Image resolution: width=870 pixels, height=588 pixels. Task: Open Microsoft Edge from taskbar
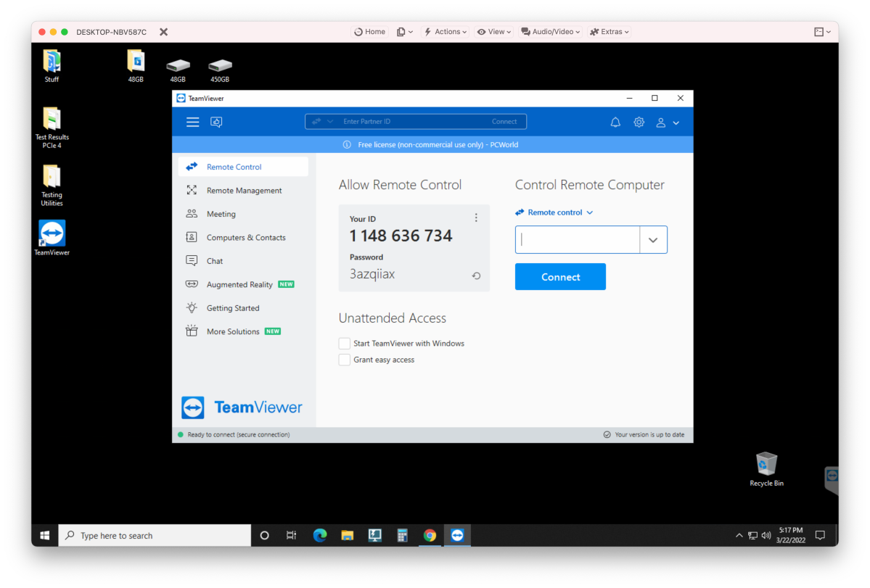point(320,535)
